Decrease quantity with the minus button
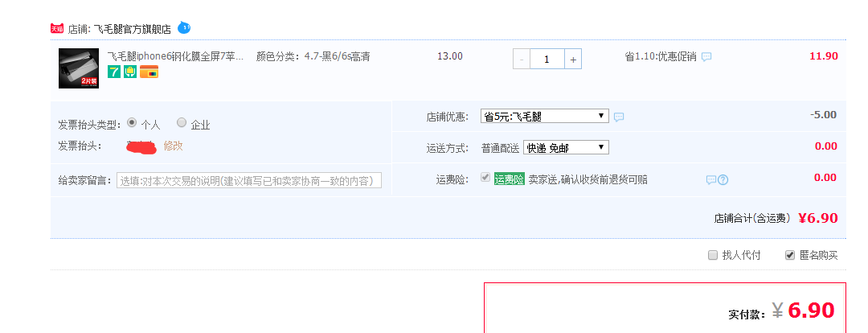 (522, 60)
